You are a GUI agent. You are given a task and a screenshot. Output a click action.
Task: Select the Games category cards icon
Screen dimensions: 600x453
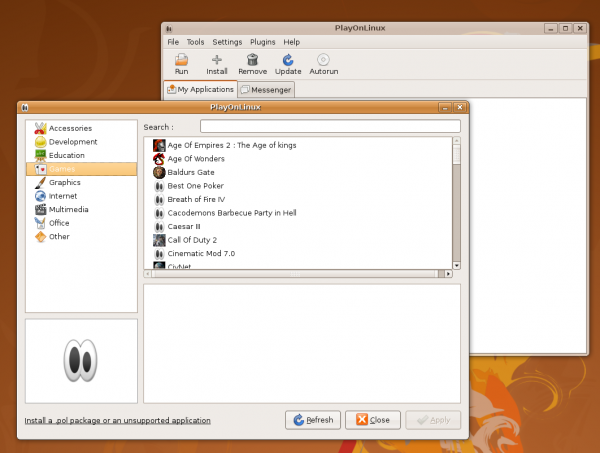40,169
